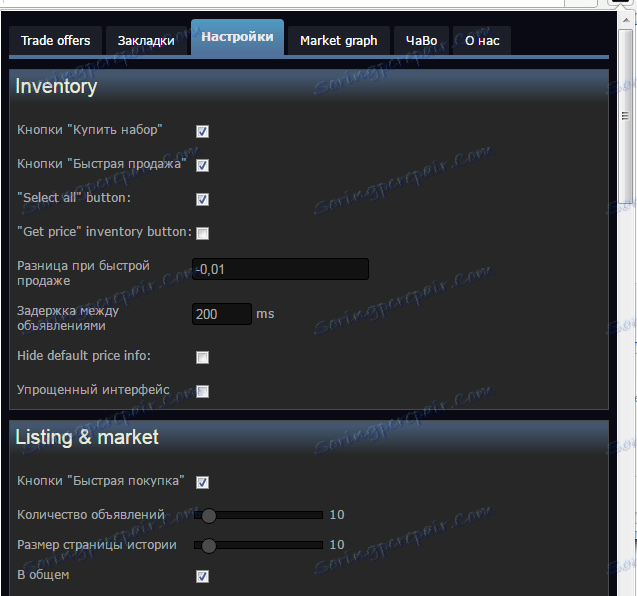Click the Количество объявлений value 10

[337, 515]
